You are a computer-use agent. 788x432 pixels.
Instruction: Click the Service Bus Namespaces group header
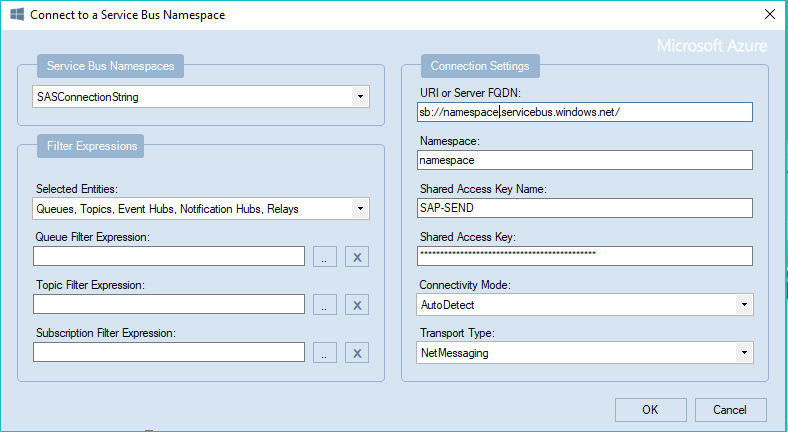pos(110,66)
